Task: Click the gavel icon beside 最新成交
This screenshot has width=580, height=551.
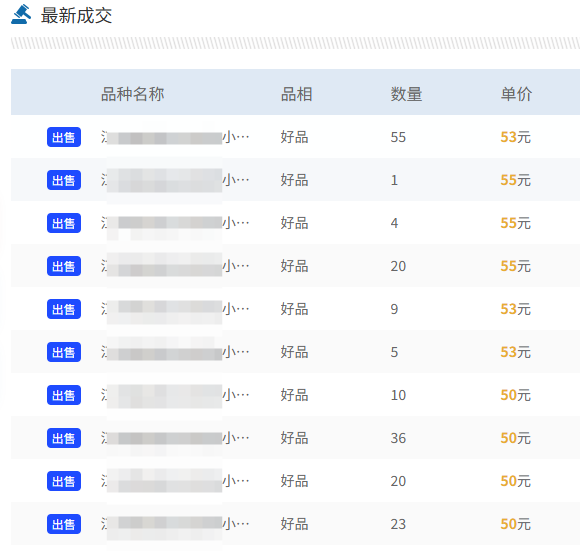Action: pos(21,14)
